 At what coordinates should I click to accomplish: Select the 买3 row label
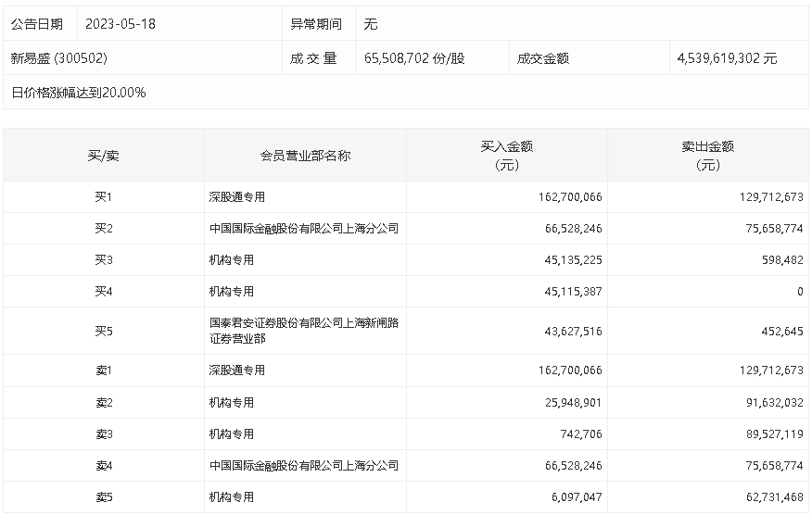click(104, 260)
